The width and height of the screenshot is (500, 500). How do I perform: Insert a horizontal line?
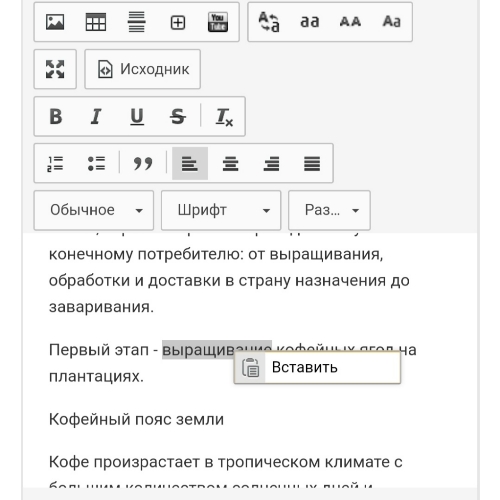tap(137, 22)
